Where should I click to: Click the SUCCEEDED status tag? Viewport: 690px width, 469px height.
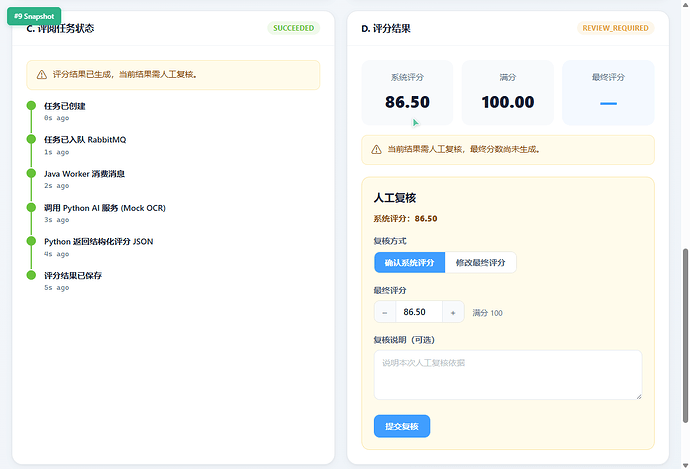(294, 28)
